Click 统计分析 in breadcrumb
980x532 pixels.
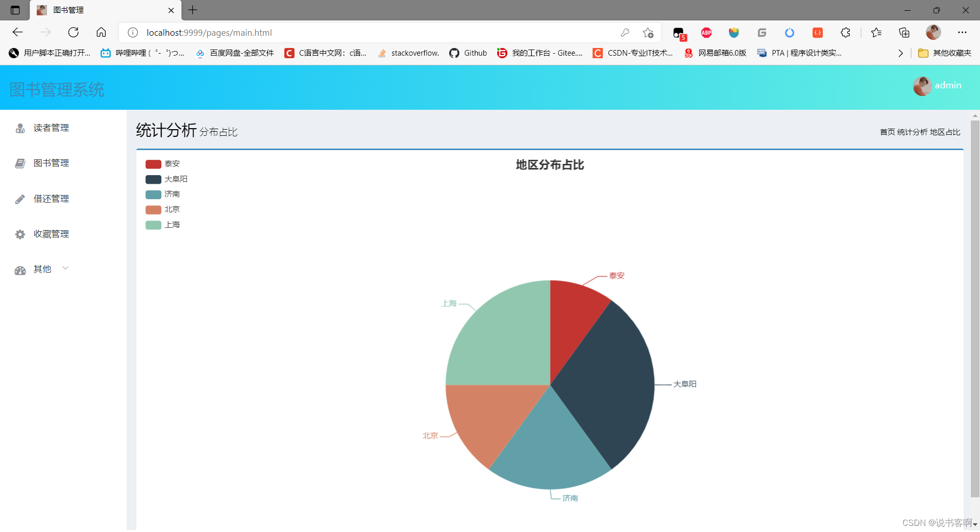click(912, 132)
